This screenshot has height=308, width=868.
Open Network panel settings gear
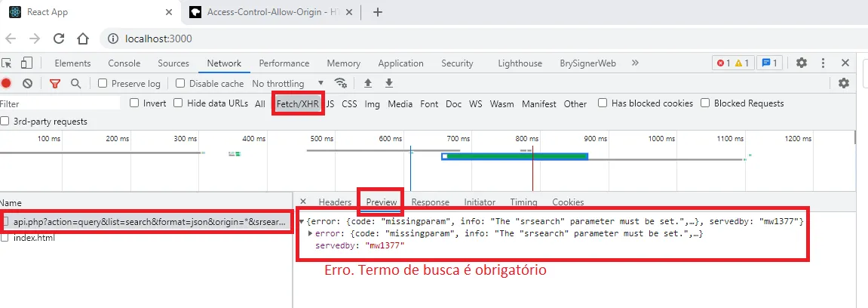click(844, 83)
